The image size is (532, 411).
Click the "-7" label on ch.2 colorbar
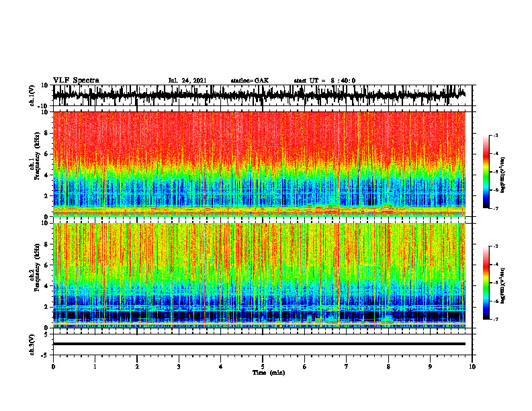496,319
